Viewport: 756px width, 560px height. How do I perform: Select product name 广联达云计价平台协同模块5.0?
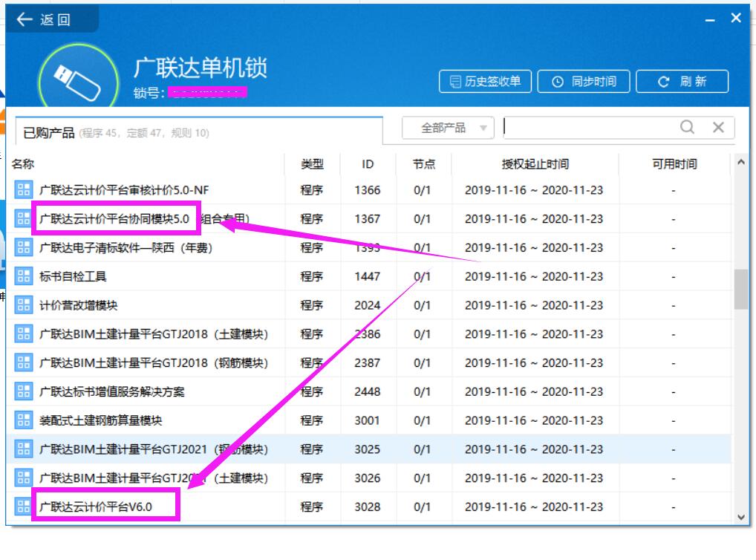pos(114,219)
